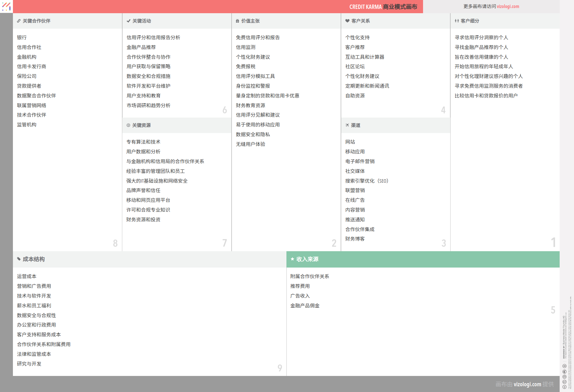574x392 pixels.
Task: Click the 信用卡发行商 partner entry
Action: 32,67
